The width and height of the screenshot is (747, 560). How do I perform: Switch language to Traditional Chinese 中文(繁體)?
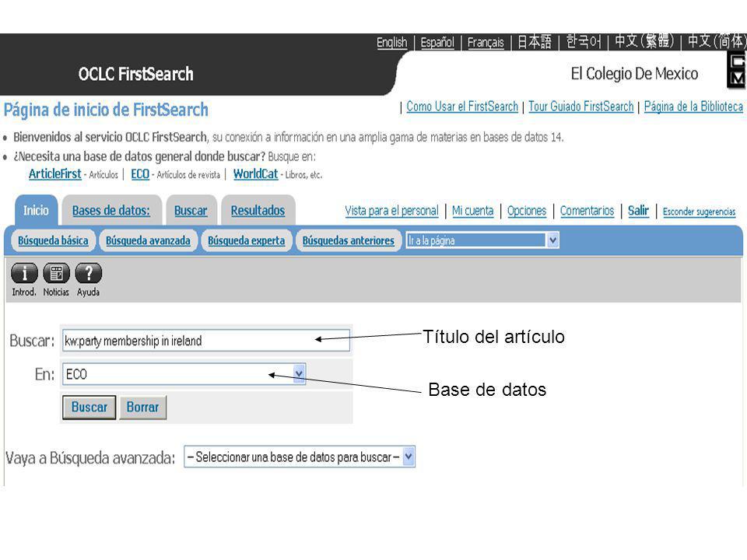(644, 42)
